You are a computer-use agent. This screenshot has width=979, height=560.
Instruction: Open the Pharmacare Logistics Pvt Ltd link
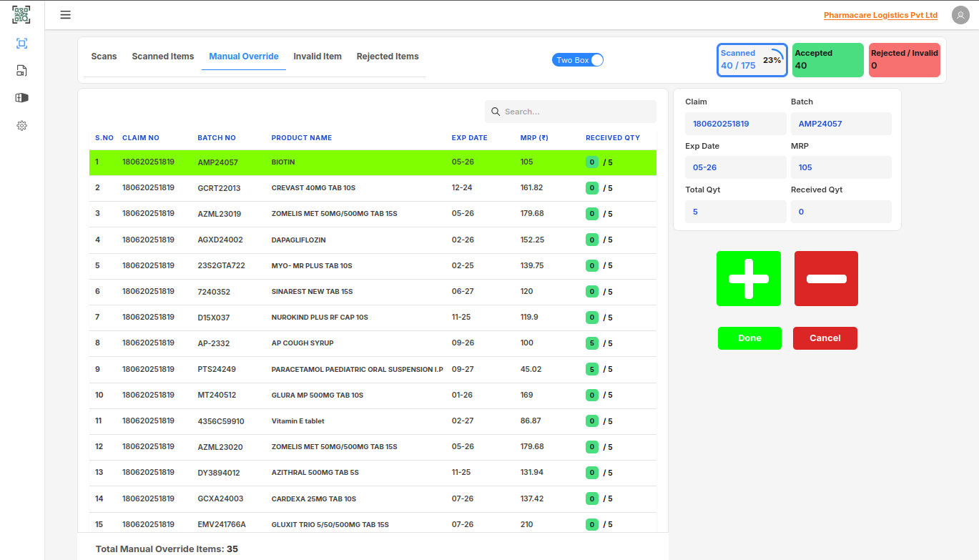pyautogui.click(x=880, y=16)
